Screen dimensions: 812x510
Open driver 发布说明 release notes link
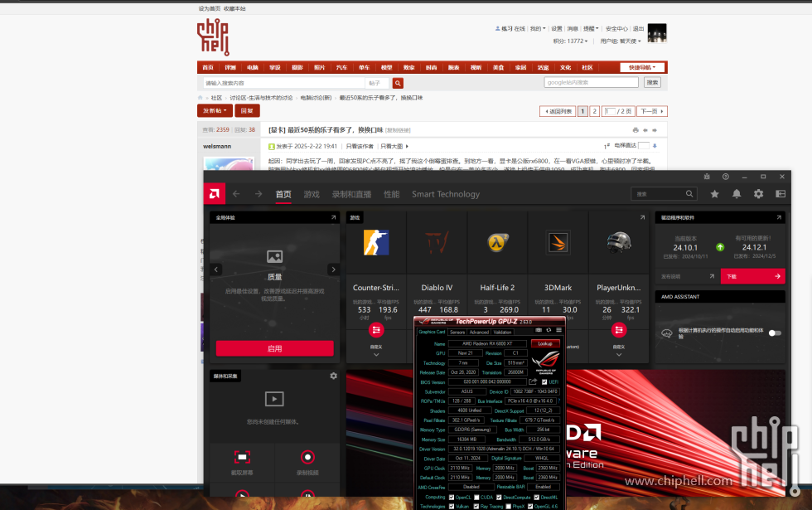click(687, 276)
